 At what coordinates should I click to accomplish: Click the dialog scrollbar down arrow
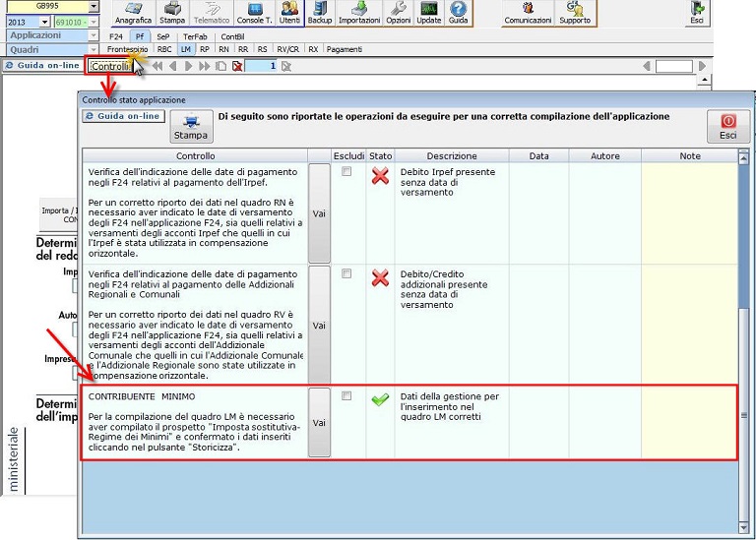click(x=743, y=527)
